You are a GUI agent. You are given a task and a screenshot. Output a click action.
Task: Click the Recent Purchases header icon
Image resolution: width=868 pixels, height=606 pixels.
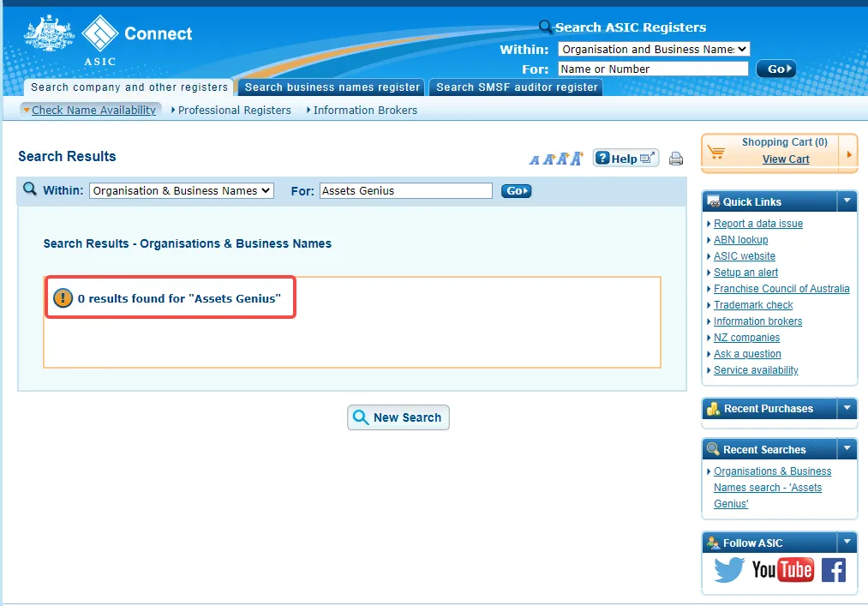[714, 409]
